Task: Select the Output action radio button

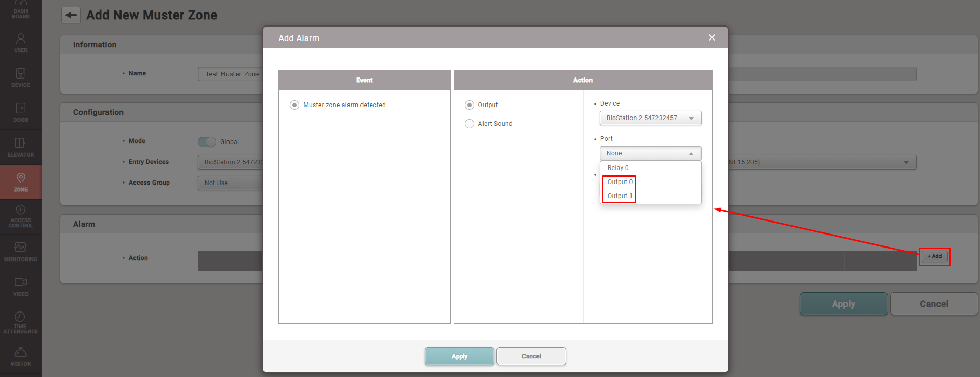Action: [x=469, y=105]
